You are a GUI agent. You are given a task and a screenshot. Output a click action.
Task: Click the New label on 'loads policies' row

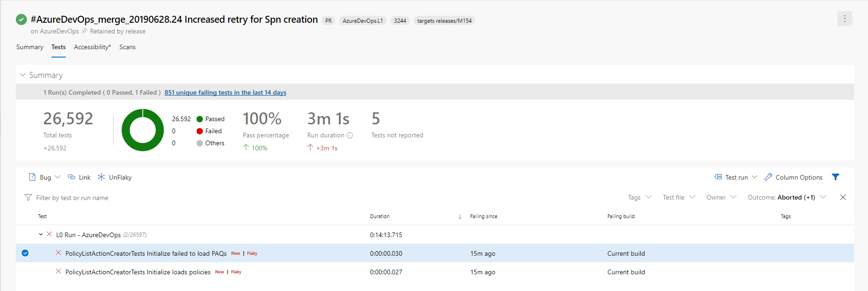point(219,272)
